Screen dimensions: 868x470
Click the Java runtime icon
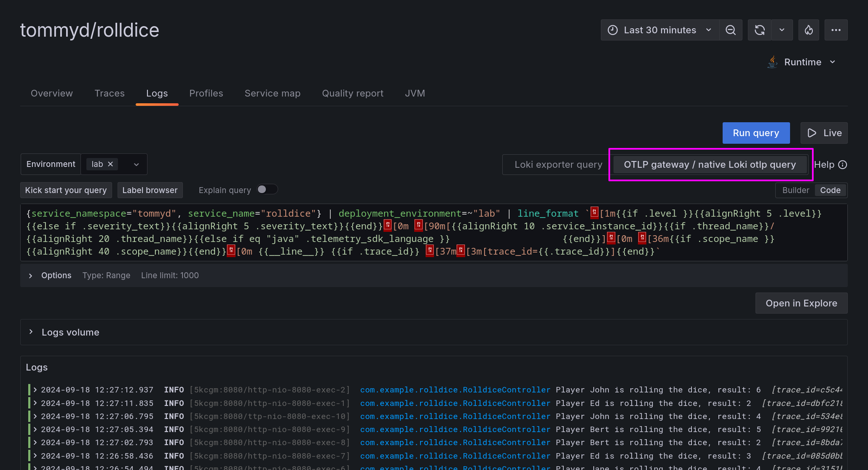tap(772, 62)
